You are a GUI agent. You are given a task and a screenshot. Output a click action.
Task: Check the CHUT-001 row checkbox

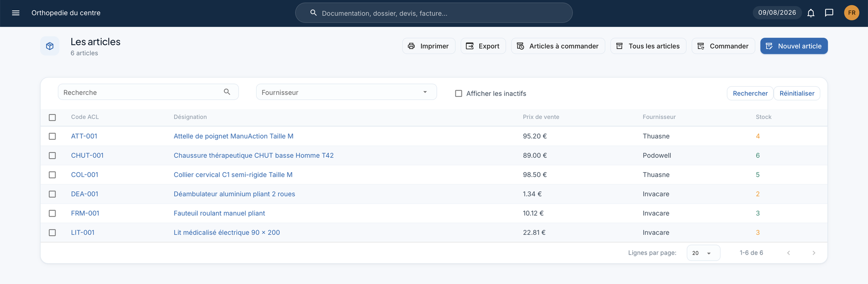53,156
